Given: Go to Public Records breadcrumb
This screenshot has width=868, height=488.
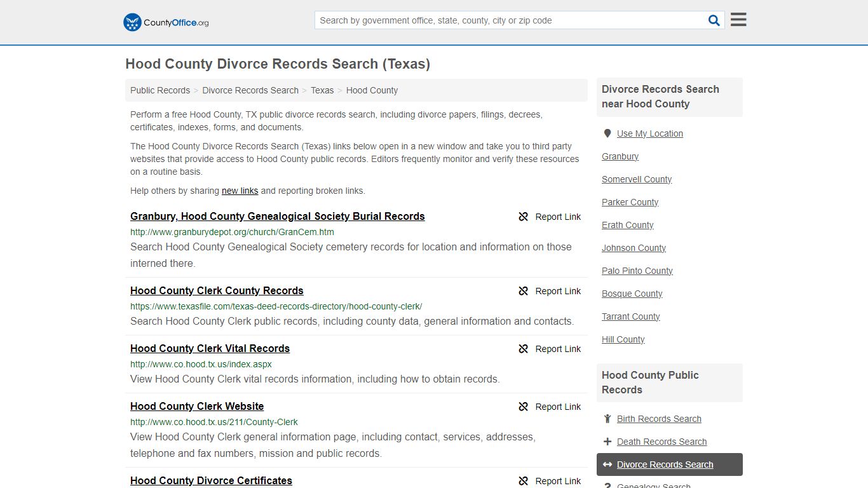Looking at the screenshot, I should click(x=160, y=90).
